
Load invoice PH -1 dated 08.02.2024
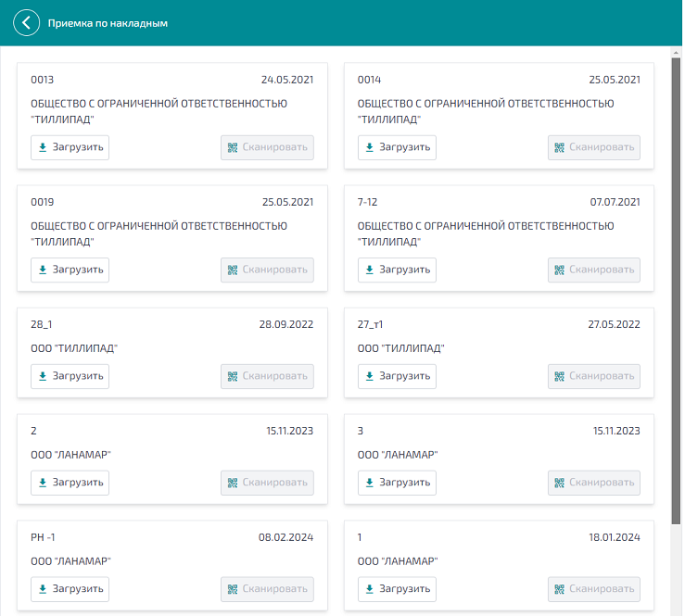pos(70,589)
